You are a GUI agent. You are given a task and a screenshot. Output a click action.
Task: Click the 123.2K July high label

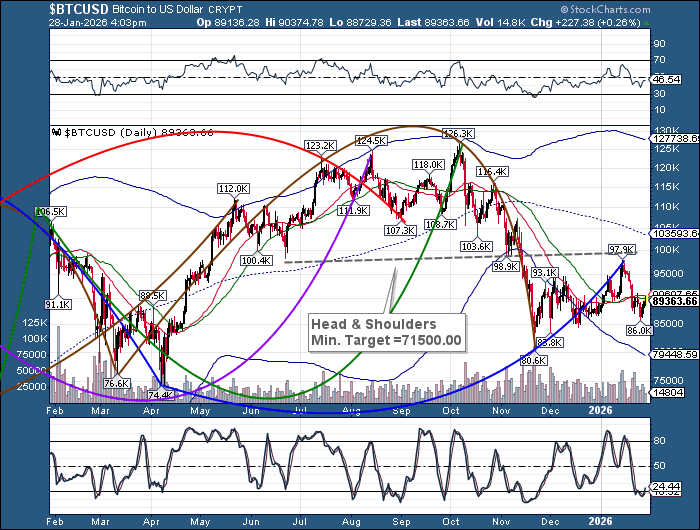320,146
